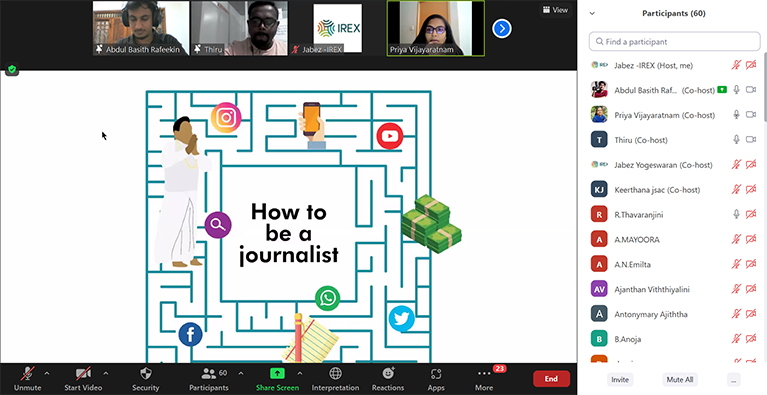Viewport: 767px width, 395px height.
Task: Open the Apps toolbar item
Action: click(436, 379)
